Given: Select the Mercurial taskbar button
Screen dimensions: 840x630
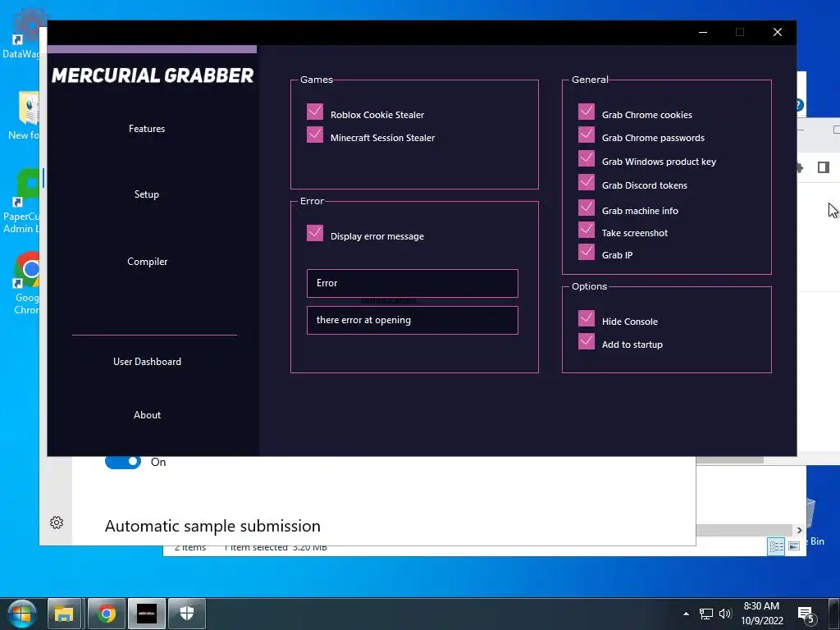Looking at the screenshot, I should pos(147,614).
